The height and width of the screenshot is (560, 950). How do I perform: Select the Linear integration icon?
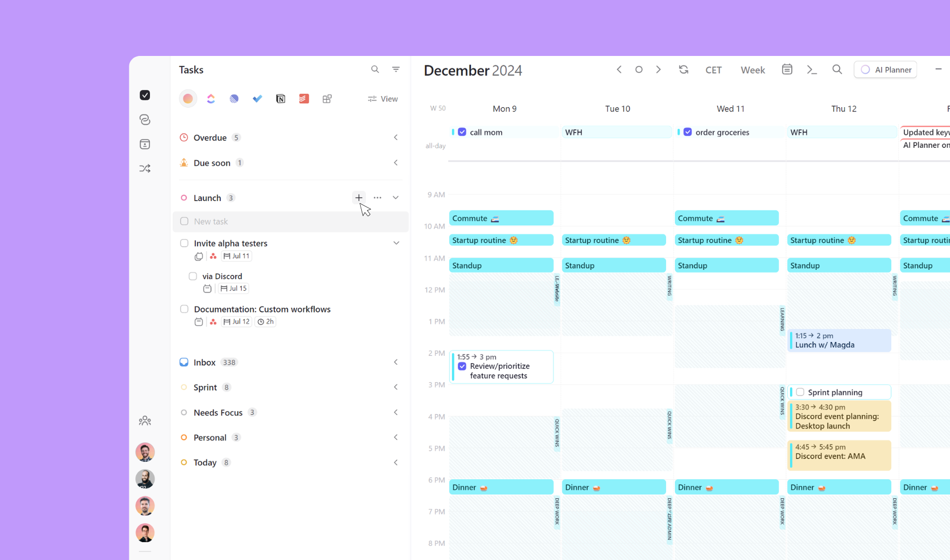pos(234,99)
